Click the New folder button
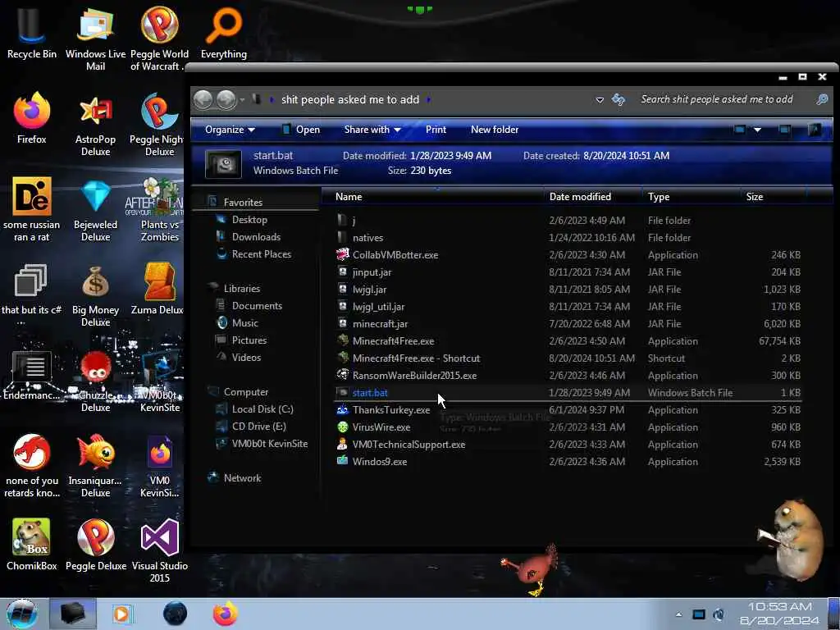This screenshot has width=840, height=630. click(x=495, y=130)
